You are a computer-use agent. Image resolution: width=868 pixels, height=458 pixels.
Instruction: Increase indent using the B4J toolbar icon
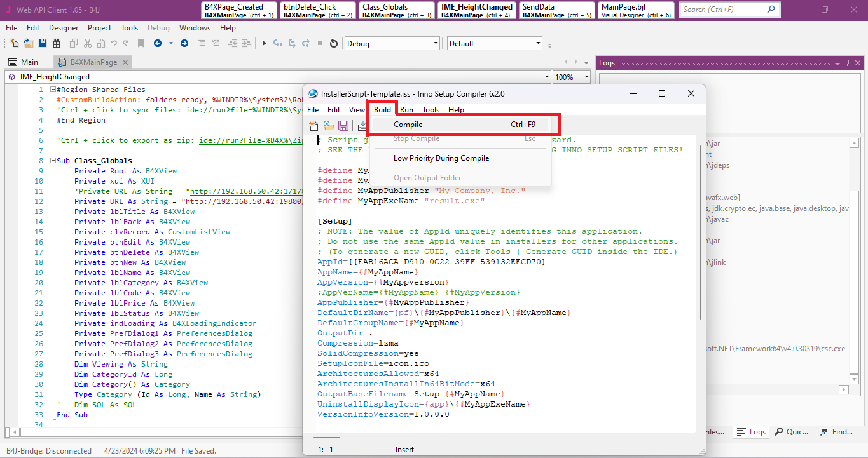246,43
